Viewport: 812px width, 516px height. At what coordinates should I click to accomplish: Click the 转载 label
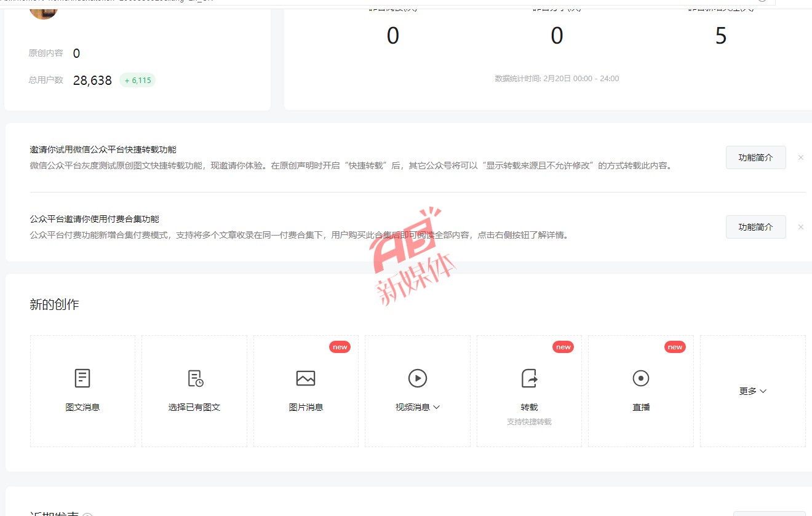(529, 407)
